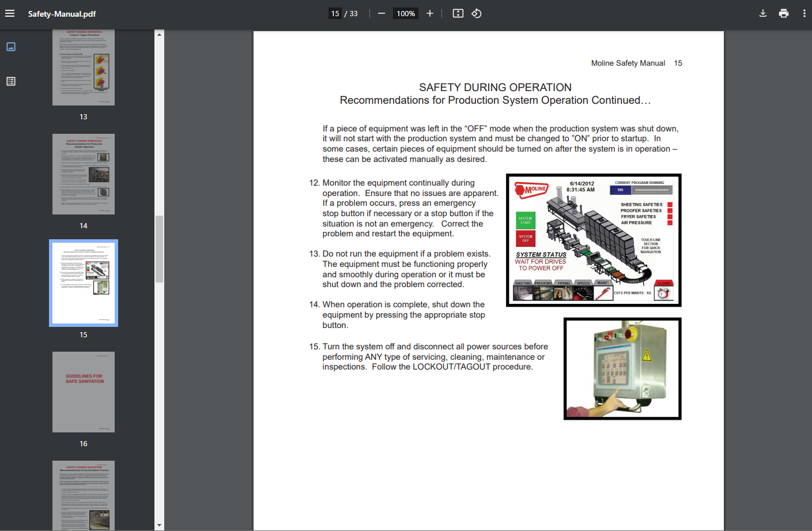Viewport: 812px width, 531px height.
Task: Click the control panel photo in page
Action: tap(622, 368)
